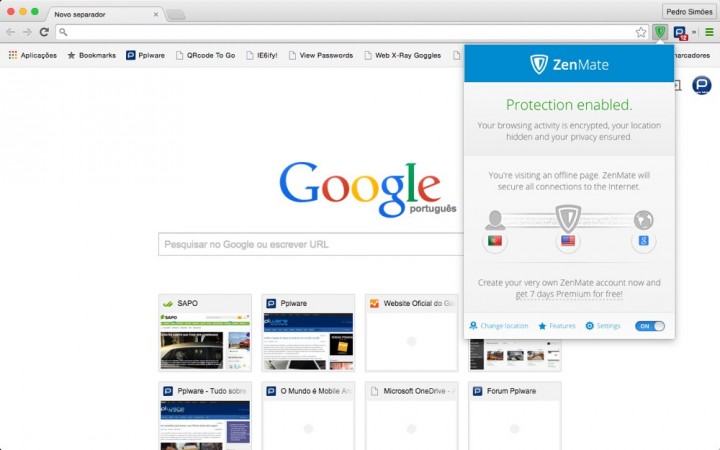Viewport: 720px width, 450px height.
Task: Open ZenMate Features
Action: coord(557,326)
